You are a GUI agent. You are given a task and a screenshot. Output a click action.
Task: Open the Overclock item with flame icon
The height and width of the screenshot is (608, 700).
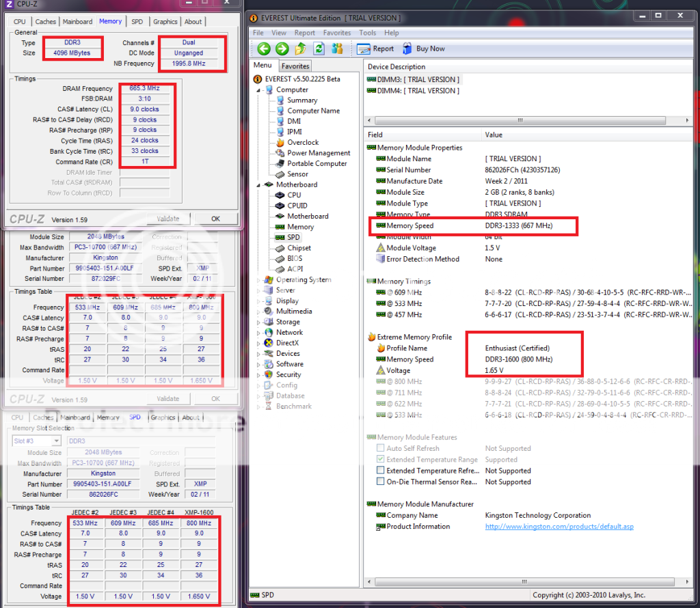(302, 143)
